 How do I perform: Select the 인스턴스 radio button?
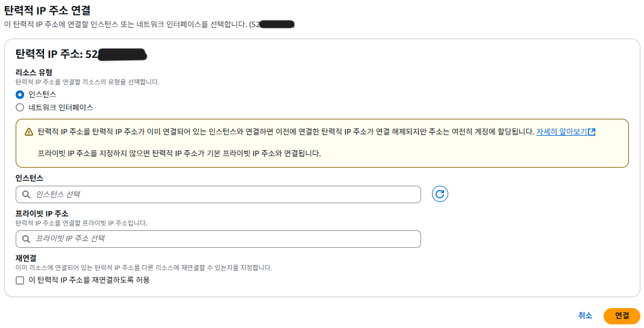click(x=20, y=94)
